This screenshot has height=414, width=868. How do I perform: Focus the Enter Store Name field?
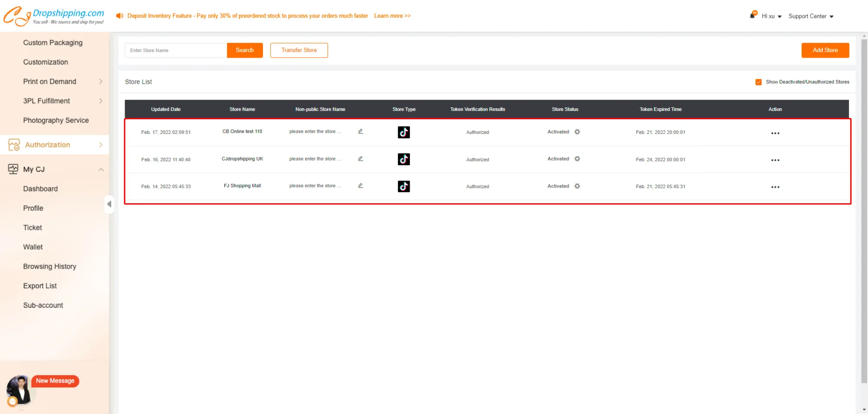(x=176, y=50)
